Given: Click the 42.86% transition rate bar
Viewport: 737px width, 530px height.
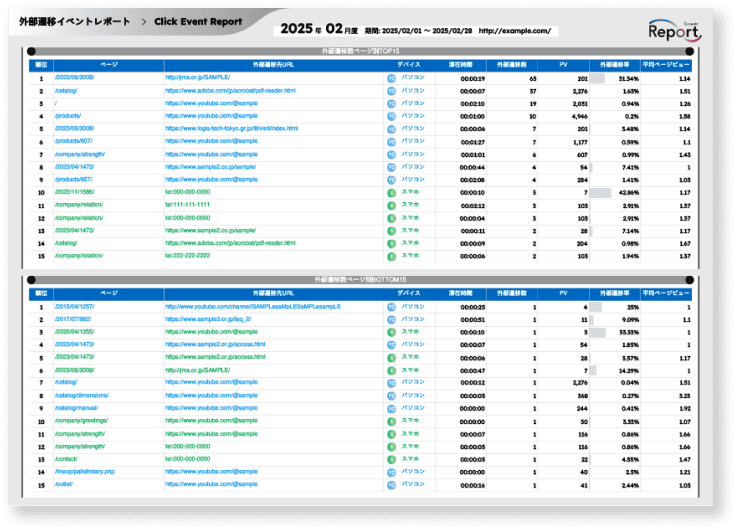Looking at the screenshot, I should click(x=600, y=191).
